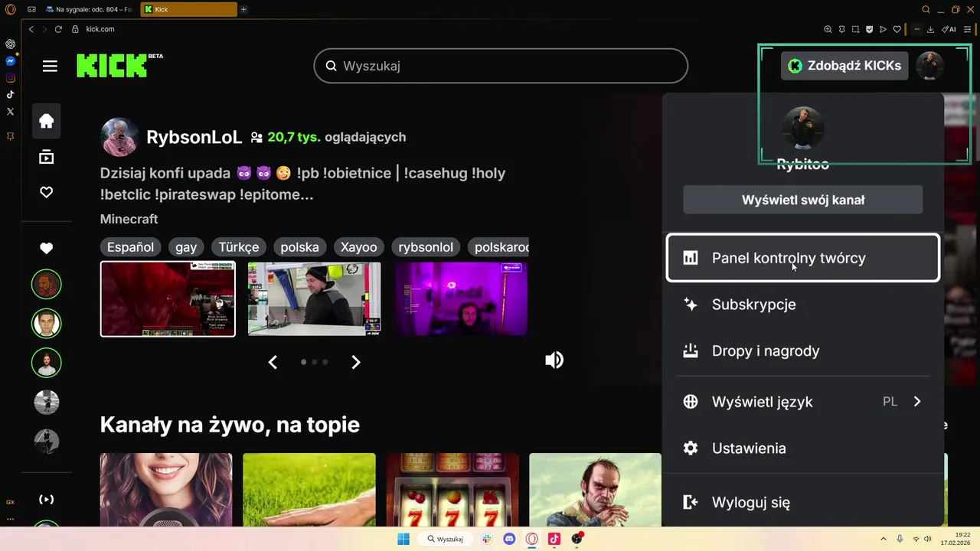
Task: Open Subskrypcje menu entry
Action: (803, 305)
